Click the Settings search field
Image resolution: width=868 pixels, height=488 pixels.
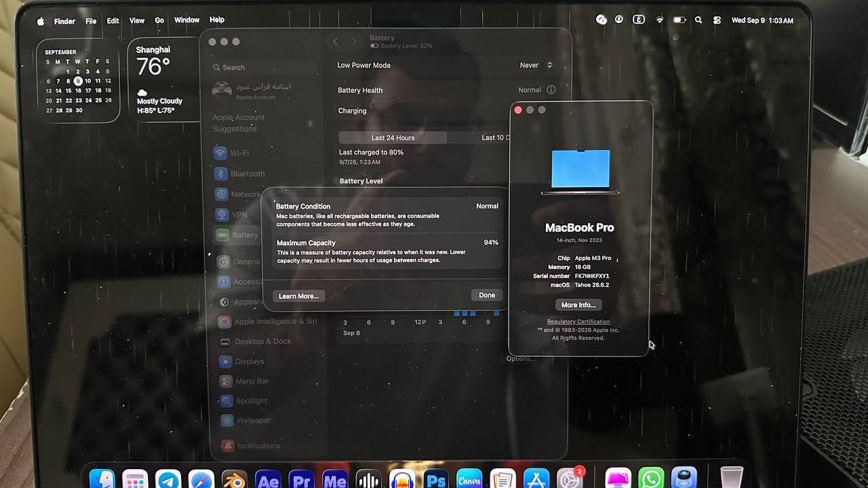(x=264, y=67)
